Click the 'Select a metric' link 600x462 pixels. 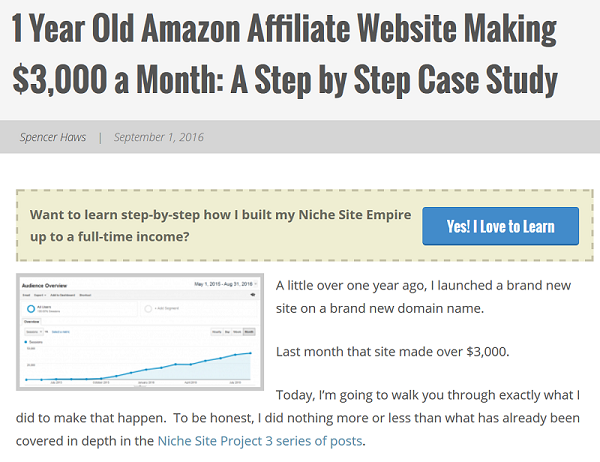point(60,330)
